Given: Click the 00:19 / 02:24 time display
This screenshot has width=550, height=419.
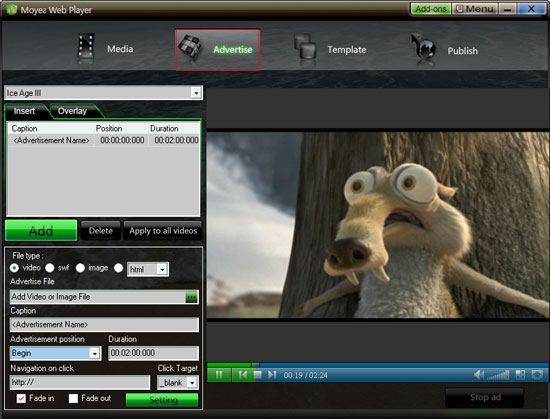Looking at the screenshot, I should click(x=306, y=375).
